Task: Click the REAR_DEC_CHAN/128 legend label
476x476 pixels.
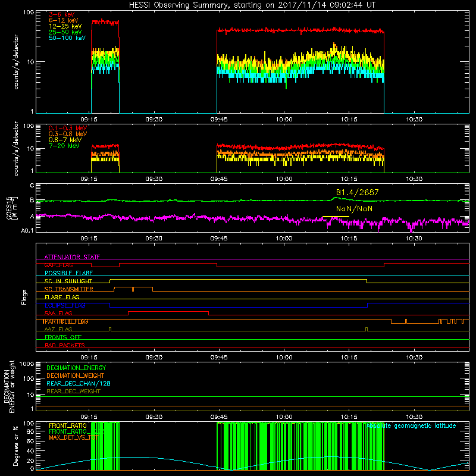Action: click(x=79, y=383)
